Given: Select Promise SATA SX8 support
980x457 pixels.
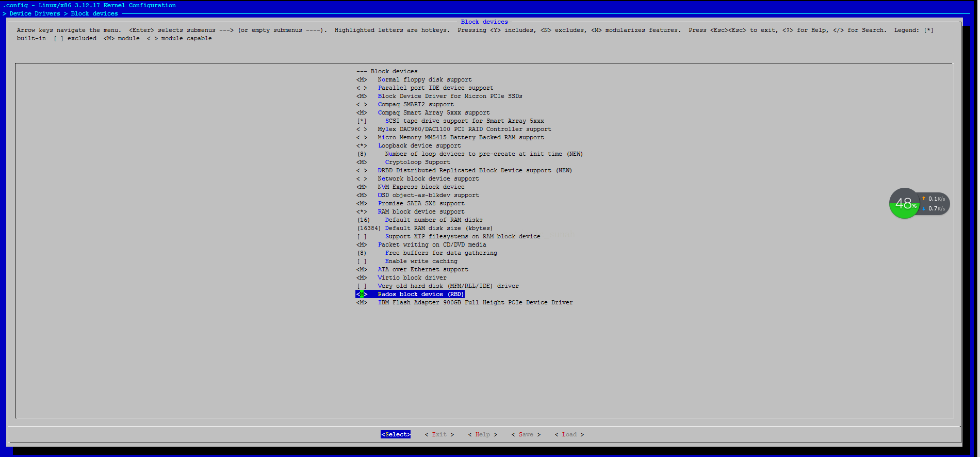Looking at the screenshot, I should (410, 203).
